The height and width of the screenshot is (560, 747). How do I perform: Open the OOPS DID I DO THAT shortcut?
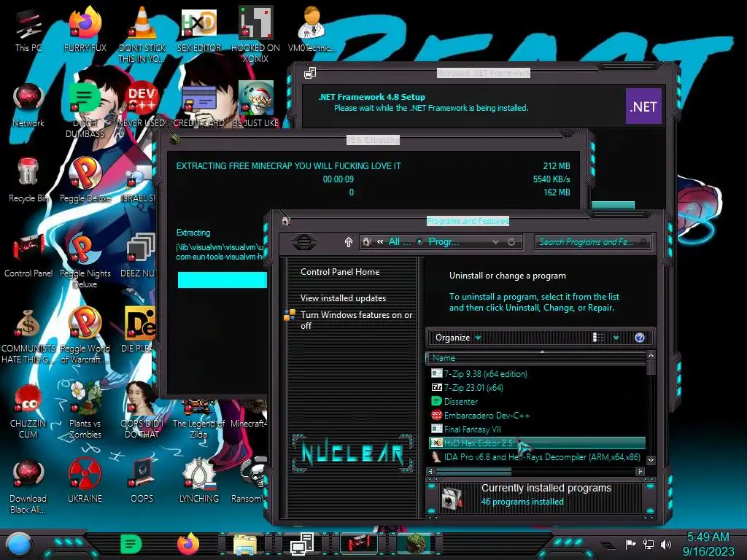tap(142, 411)
